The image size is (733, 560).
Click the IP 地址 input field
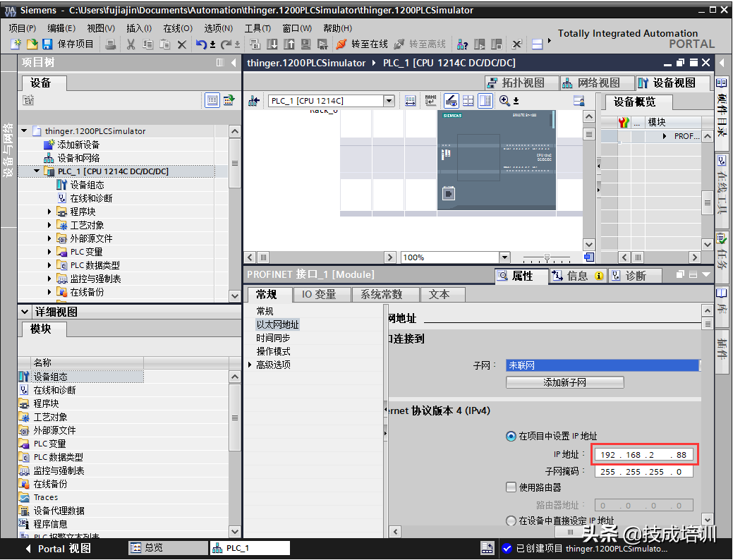[643, 455]
